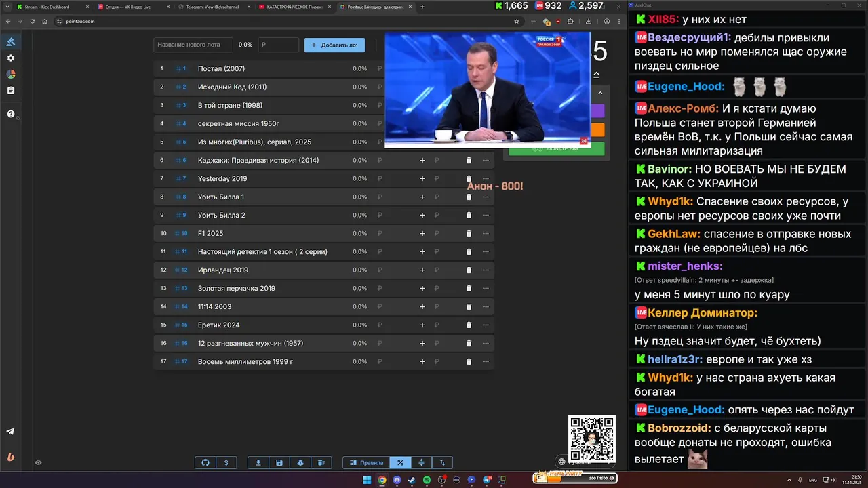
Task: Click the clear lots trash icon in toolbar
Action: [x=321, y=462]
